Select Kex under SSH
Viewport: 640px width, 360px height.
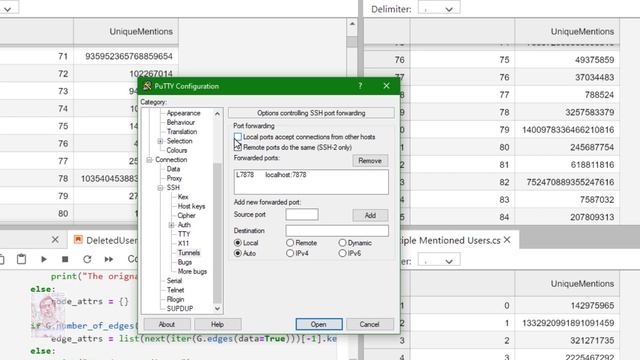pyautogui.click(x=183, y=197)
